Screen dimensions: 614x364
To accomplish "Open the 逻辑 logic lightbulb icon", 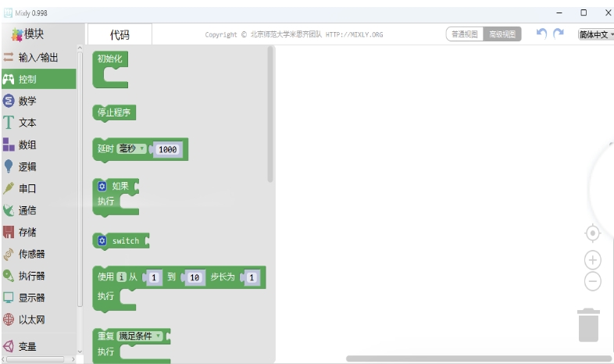I will [9, 166].
